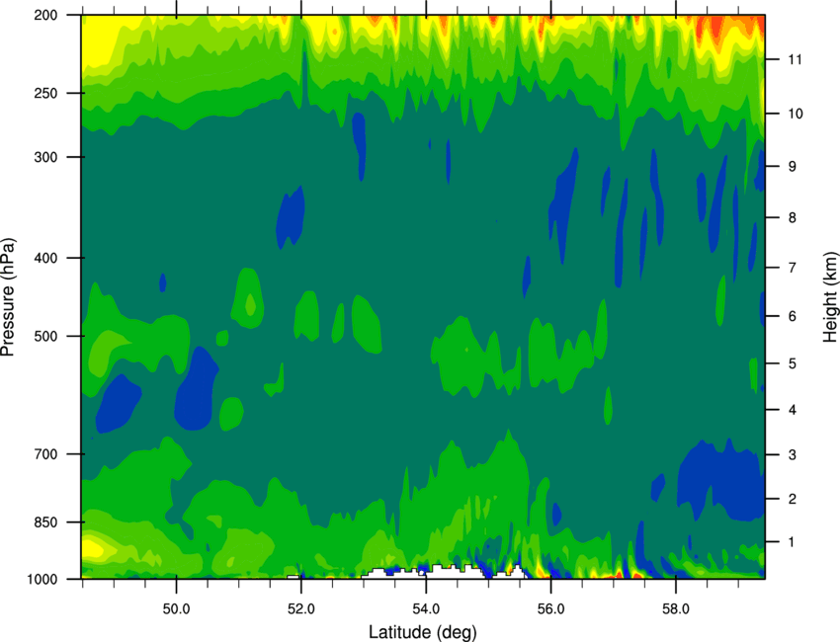Pick the 3 km height label
This screenshot has height=642, width=840.
[792, 455]
